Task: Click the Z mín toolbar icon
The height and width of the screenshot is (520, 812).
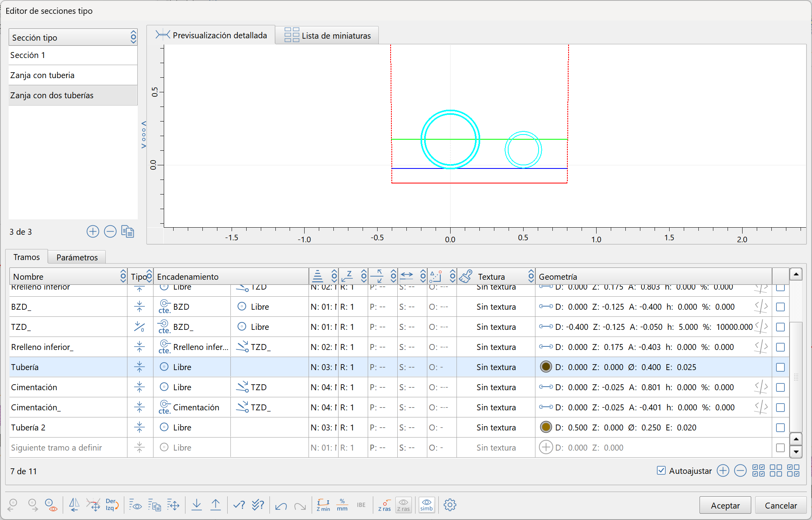Action: click(x=323, y=505)
